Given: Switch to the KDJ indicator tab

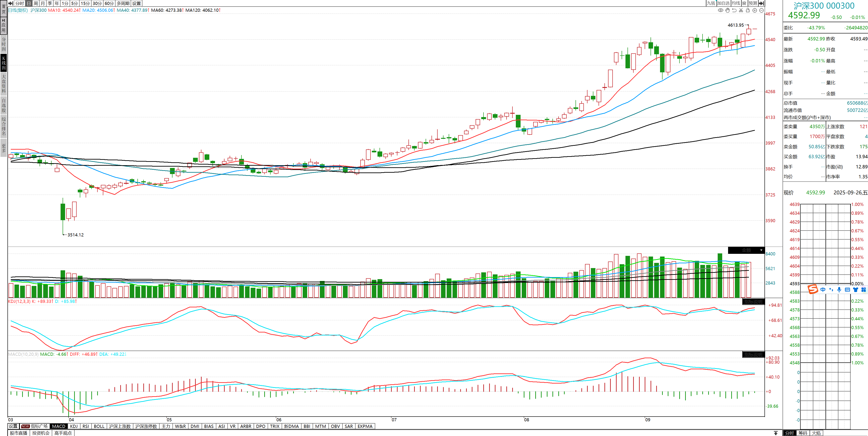Looking at the screenshot, I should point(74,426).
